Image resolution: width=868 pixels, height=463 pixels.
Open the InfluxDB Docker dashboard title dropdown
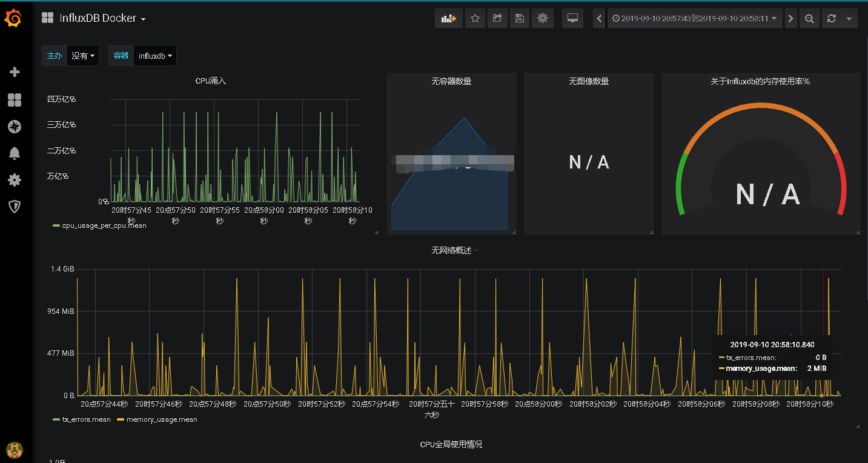102,18
